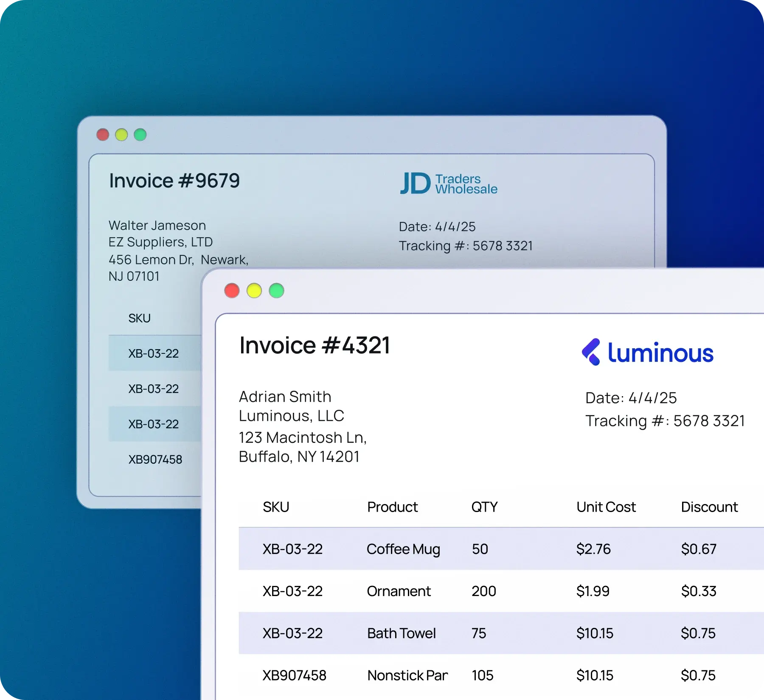Click quantity 50 in Coffee Mug row
The image size is (764, 700).
pos(480,549)
